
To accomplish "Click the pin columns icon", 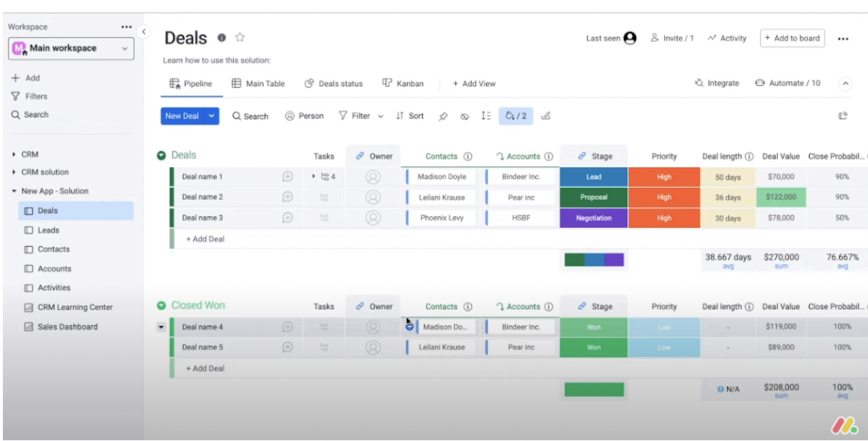I will click(443, 116).
